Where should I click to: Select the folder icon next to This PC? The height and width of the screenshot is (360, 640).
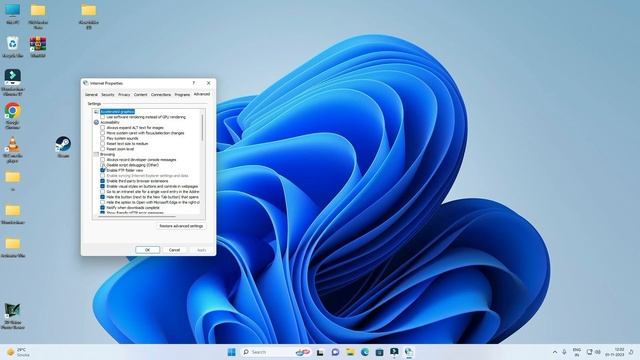38,15
